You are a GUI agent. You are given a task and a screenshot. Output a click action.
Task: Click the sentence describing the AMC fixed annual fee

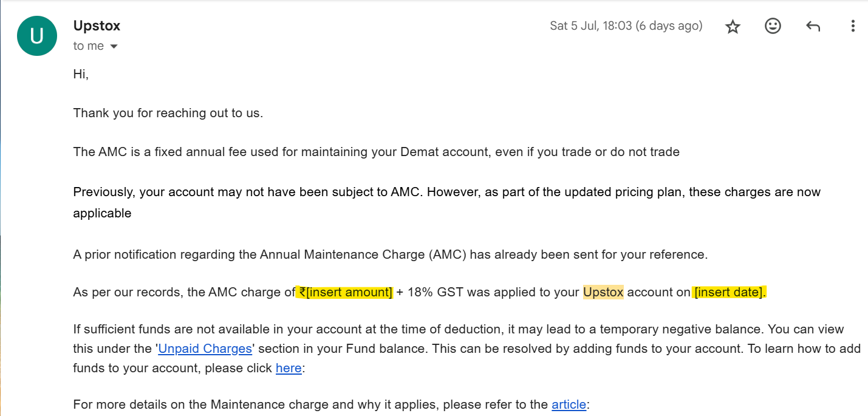coord(376,152)
